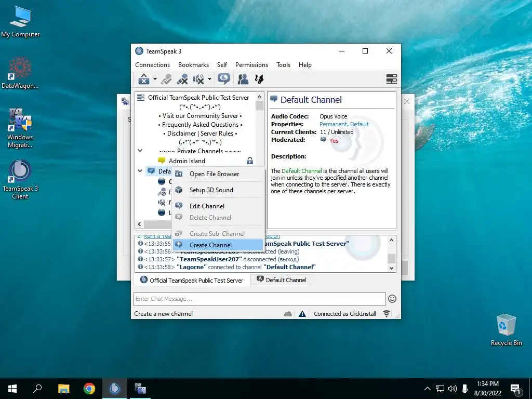Screen dimensions: 532x399
Task: Open the Bookmarks menu
Action: [x=193, y=65]
